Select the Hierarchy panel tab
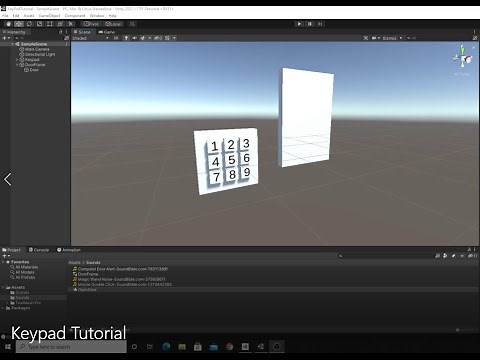 click(x=15, y=32)
